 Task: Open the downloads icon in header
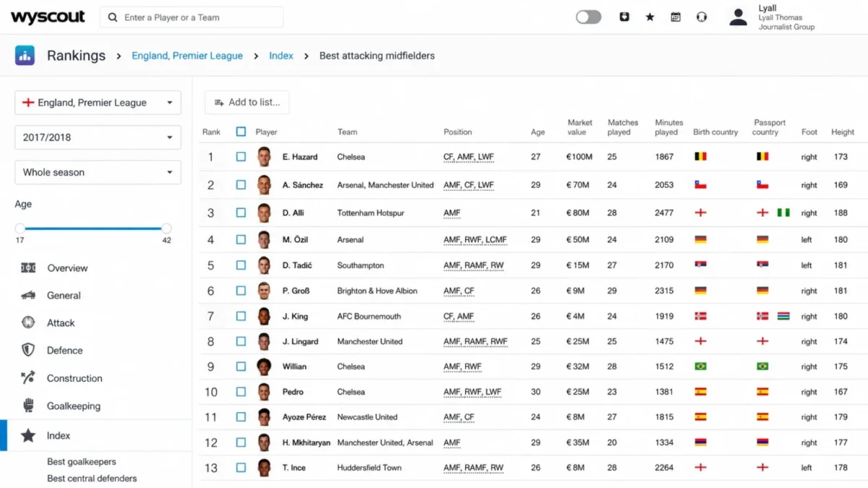[x=624, y=17]
